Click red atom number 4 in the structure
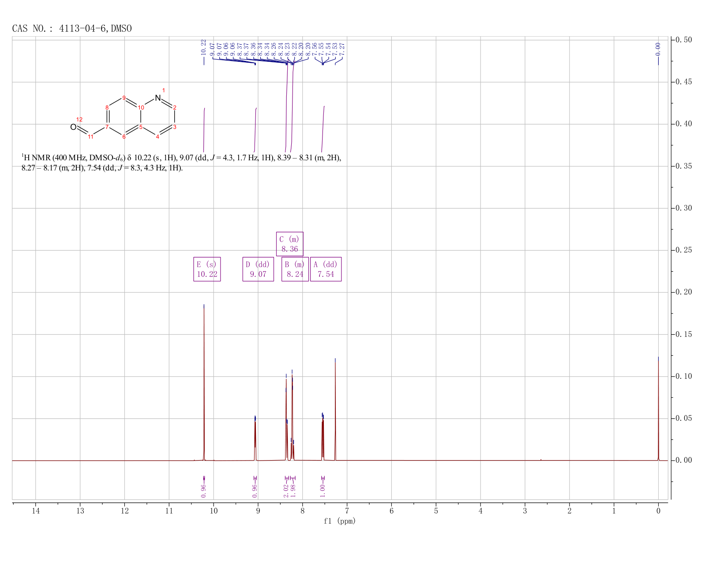The width and height of the screenshot is (728, 563). (x=158, y=137)
